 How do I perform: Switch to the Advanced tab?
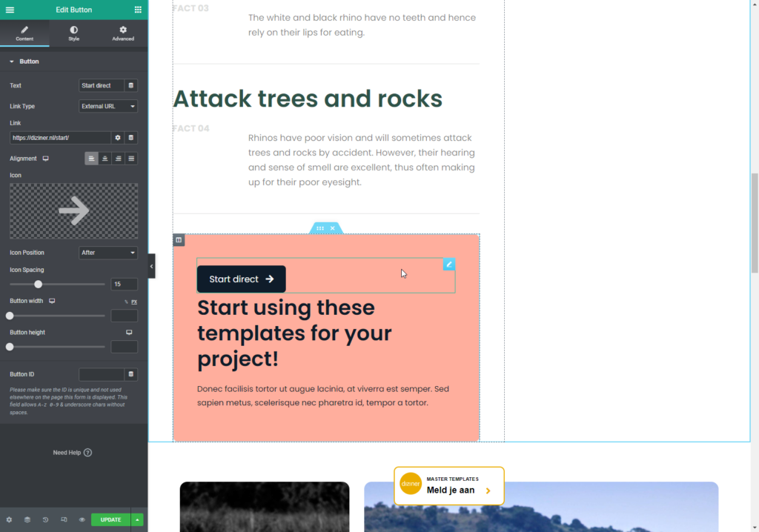coord(123,33)
